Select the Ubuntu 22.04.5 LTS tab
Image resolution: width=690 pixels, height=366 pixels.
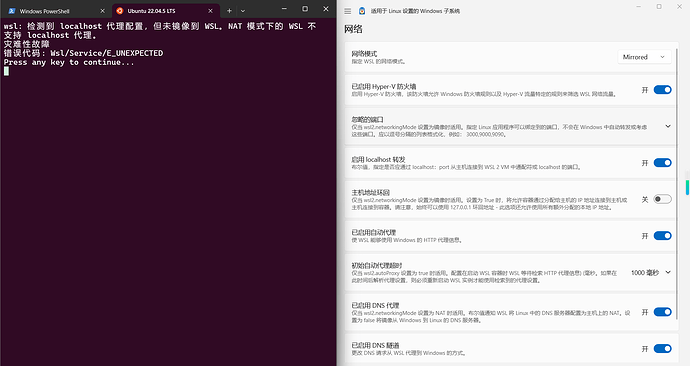click(x=165, y=11)
